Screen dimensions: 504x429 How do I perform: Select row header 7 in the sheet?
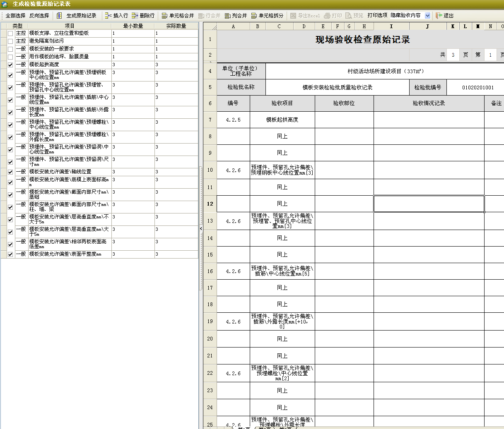tap(210, 120)
